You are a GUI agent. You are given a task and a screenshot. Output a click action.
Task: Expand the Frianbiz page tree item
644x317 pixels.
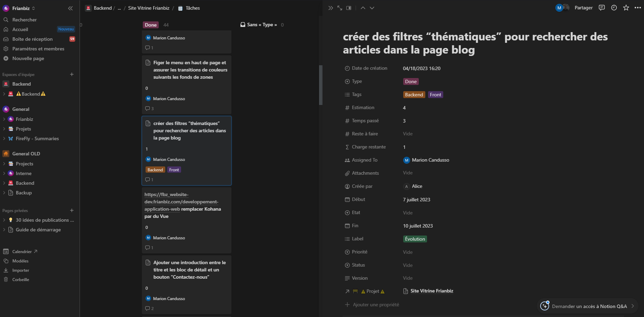pyautogui.click(x=4, y=119)
